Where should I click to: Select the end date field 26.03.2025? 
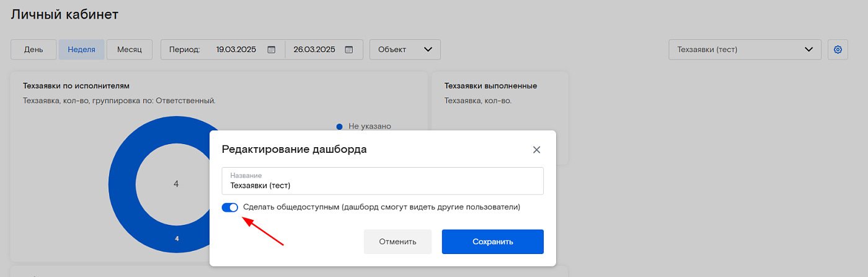[x=314, y=50]
